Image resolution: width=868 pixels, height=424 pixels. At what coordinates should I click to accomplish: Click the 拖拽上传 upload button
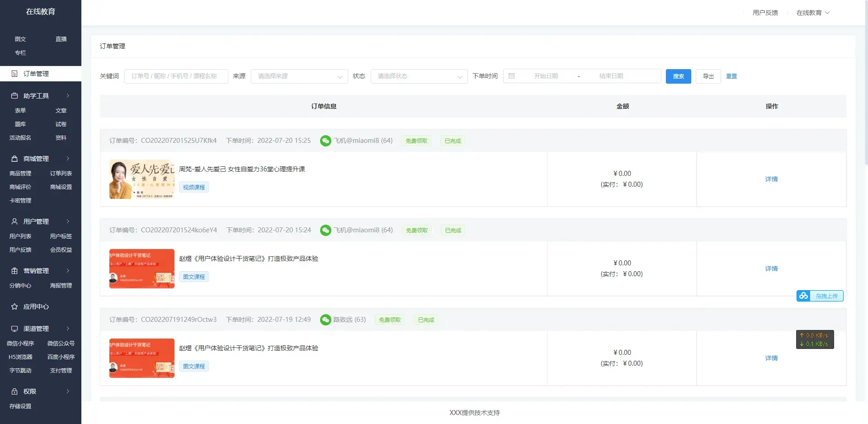[x=820, y=296]
